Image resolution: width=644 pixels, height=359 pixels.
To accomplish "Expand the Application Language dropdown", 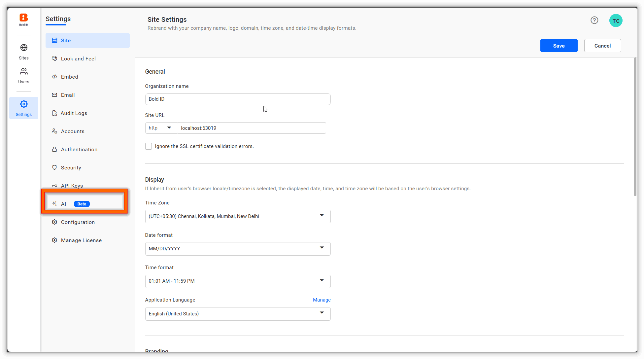I will 238,314.
